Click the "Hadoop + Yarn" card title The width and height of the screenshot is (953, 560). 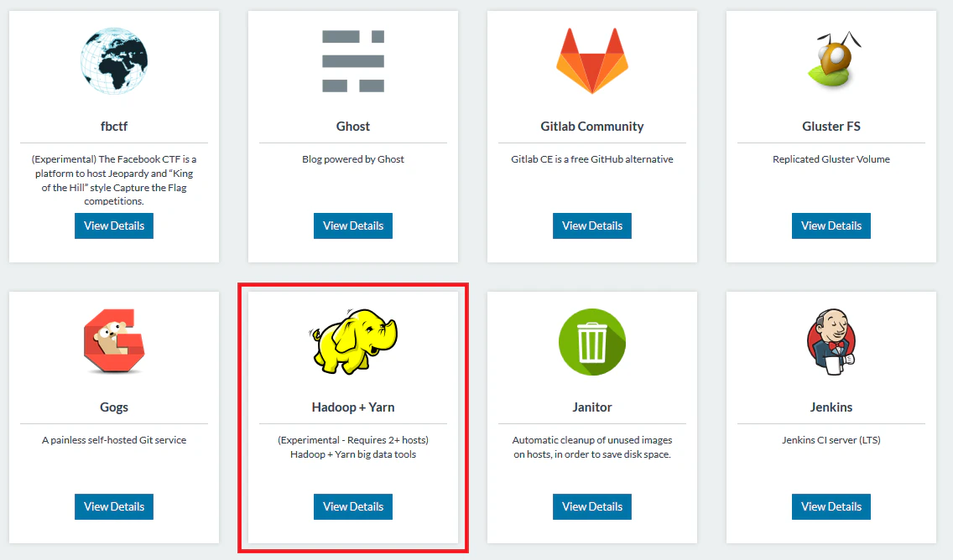353,407
